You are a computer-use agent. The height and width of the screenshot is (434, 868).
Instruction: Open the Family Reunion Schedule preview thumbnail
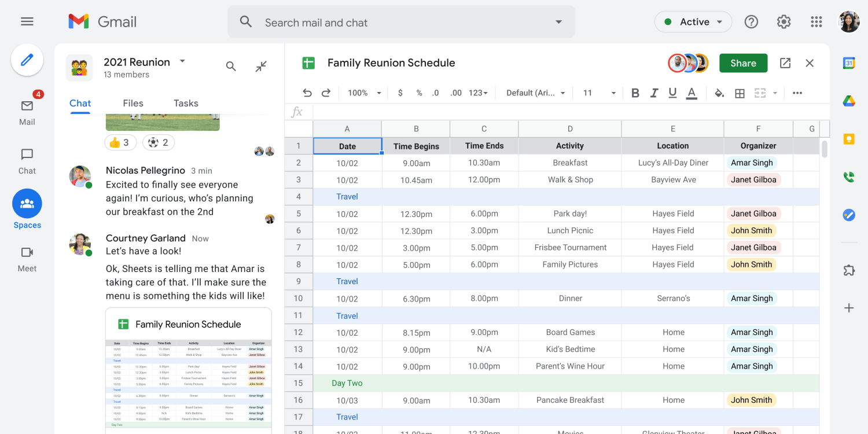tap(189, 370)
